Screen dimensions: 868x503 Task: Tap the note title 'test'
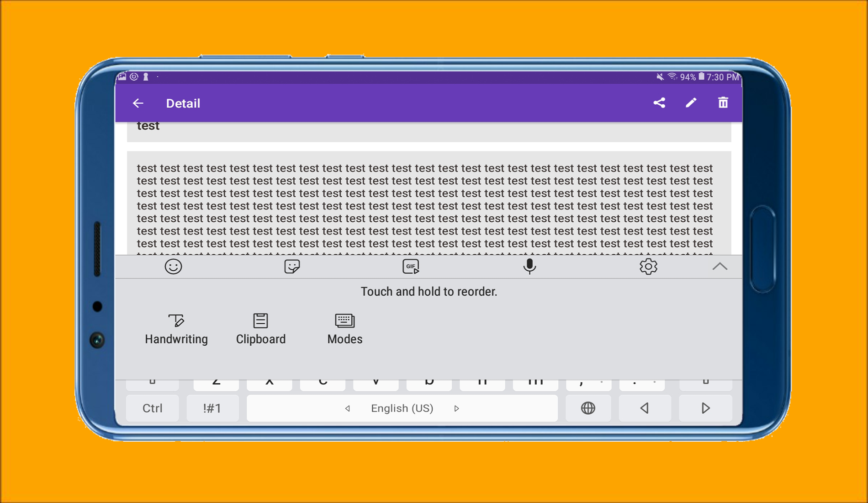(148, 126)
